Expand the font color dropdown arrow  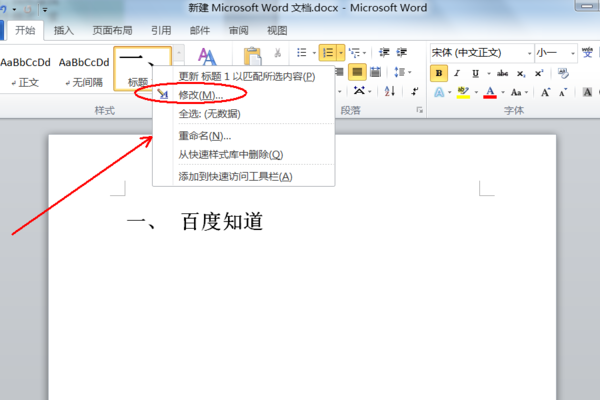503,92
